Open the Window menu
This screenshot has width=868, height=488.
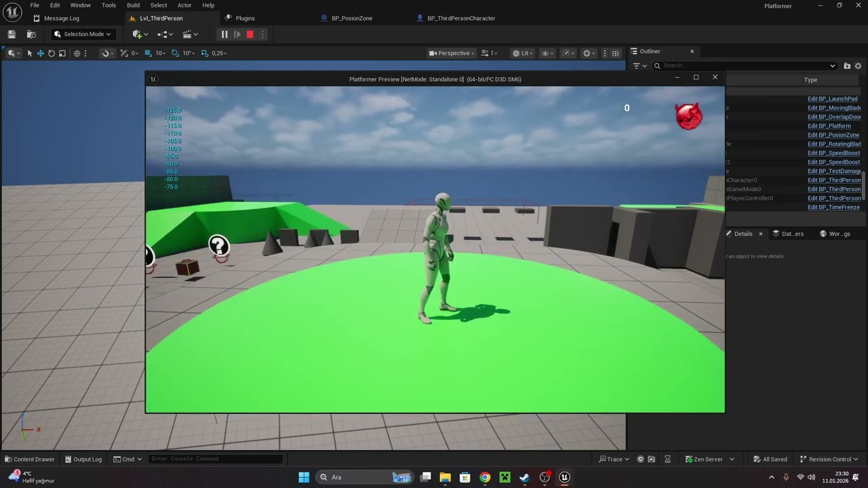[81, 5]
